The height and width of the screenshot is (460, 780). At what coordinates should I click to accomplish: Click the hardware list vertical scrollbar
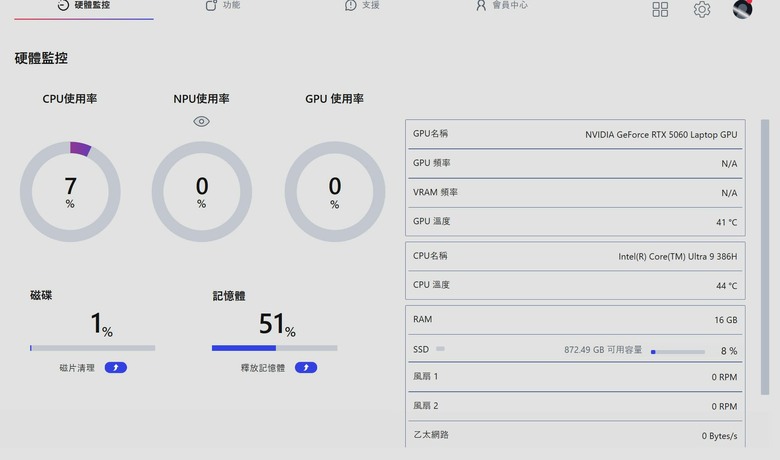[765, 257]
